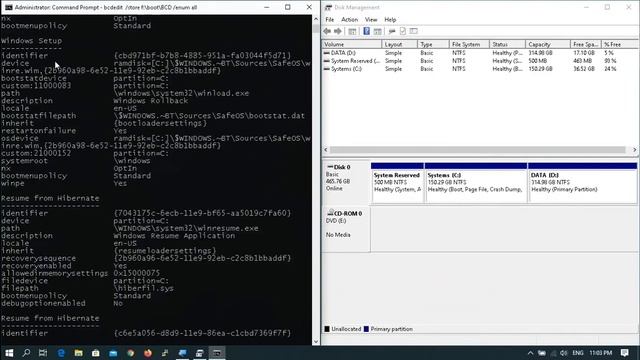Click the DATA (D:) partition block on Disk 0

[582, 182]
